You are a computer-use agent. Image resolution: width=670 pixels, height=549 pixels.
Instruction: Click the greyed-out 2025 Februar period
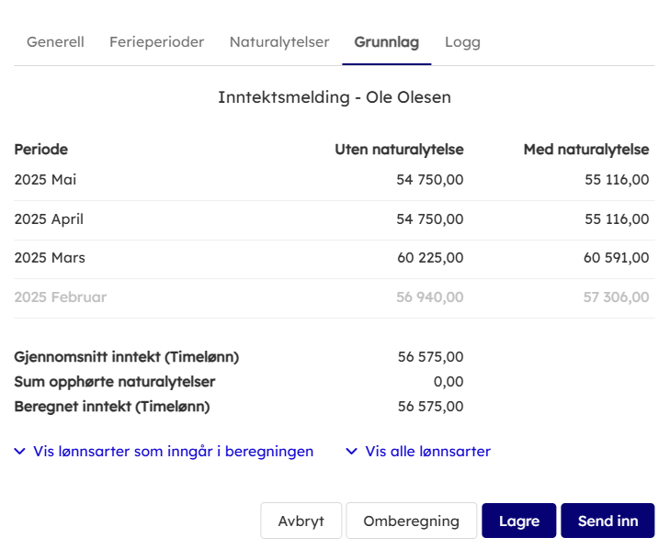coord(60,297)
